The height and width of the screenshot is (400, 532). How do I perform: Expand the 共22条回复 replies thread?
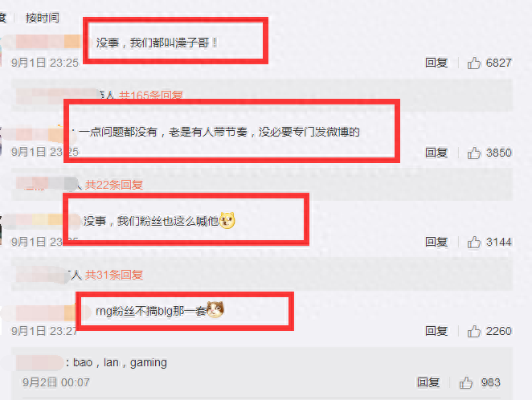click(x=113, y=185)
